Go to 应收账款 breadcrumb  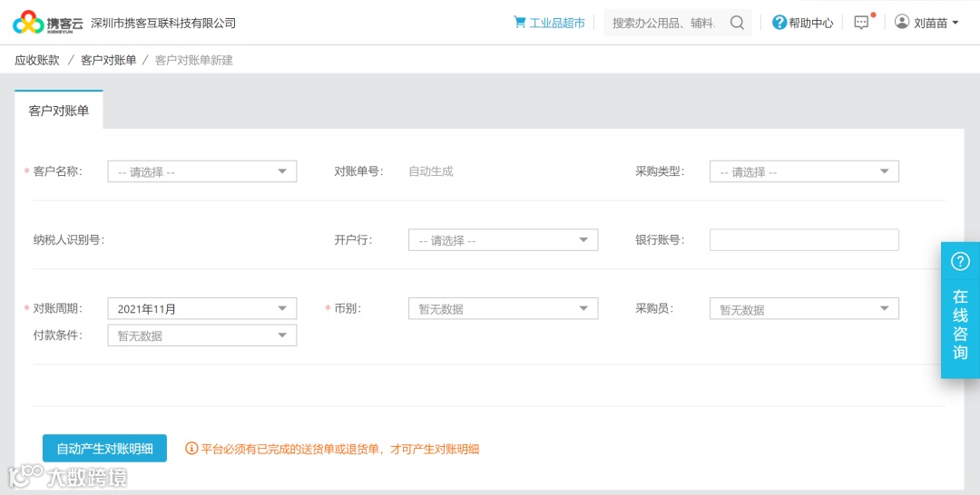point(37,60)
